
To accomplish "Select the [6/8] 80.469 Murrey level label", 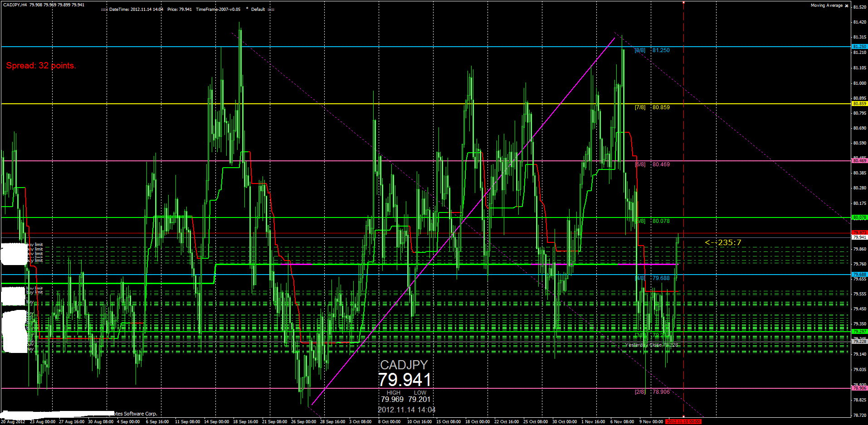I will [652, 164].
